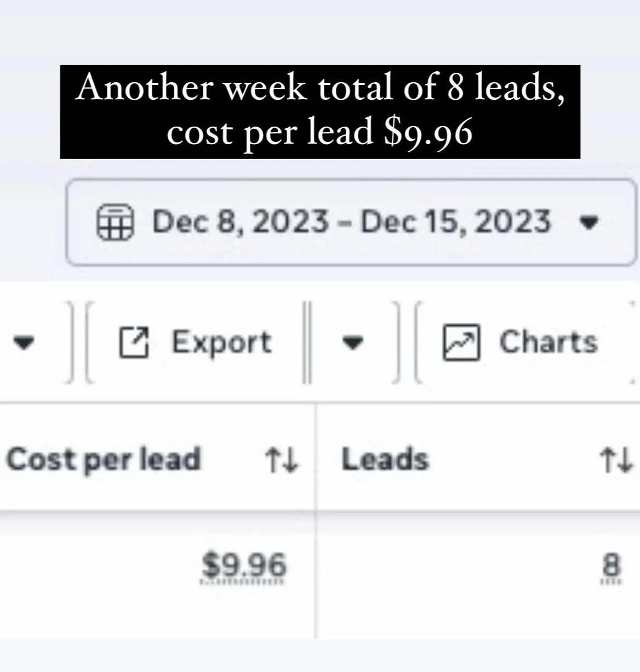Open the dropdown arrow next to Export
Image resolution: width=640 pixels, height=672 pixels.
coord(352,343)
